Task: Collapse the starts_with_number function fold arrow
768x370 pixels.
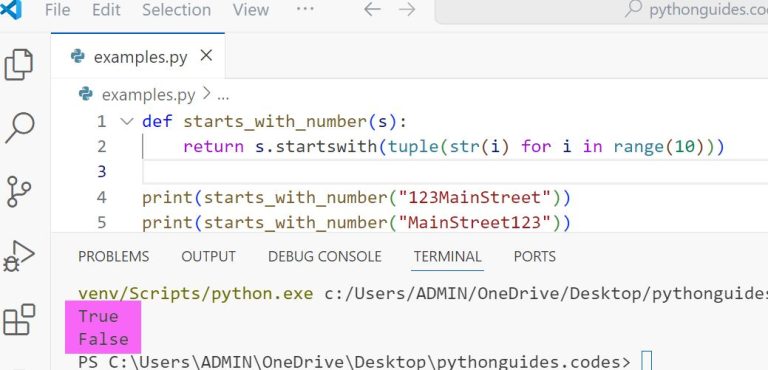Action: [127, 121]
